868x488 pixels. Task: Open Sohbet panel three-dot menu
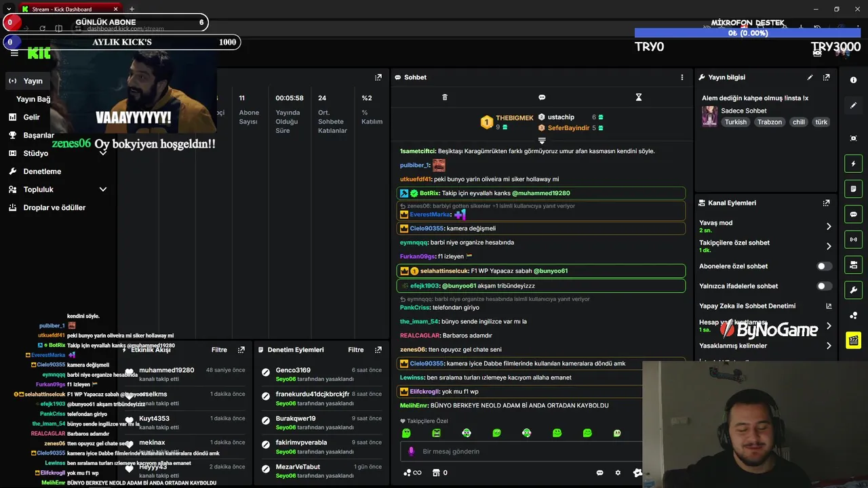[682, 77]
